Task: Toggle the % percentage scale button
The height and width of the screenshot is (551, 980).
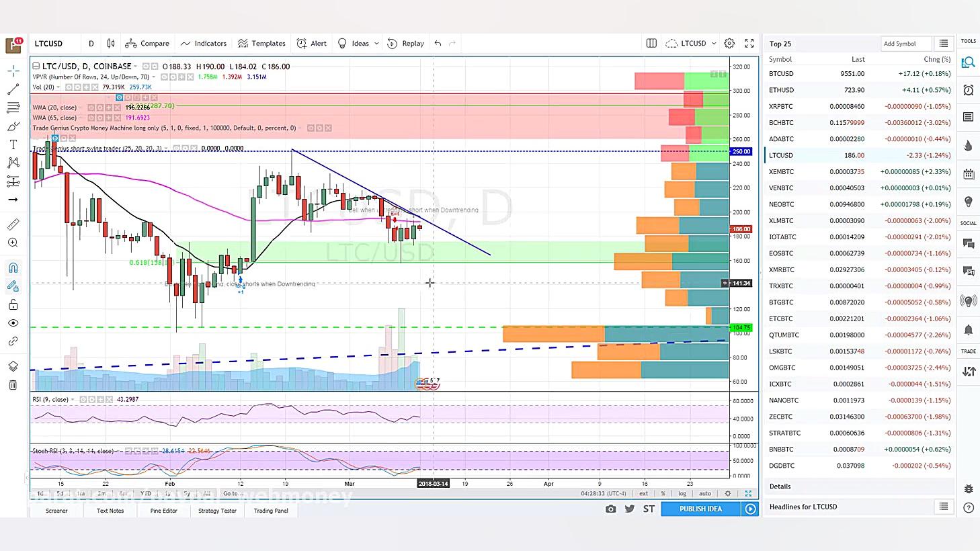Action: tap(663, 494)
